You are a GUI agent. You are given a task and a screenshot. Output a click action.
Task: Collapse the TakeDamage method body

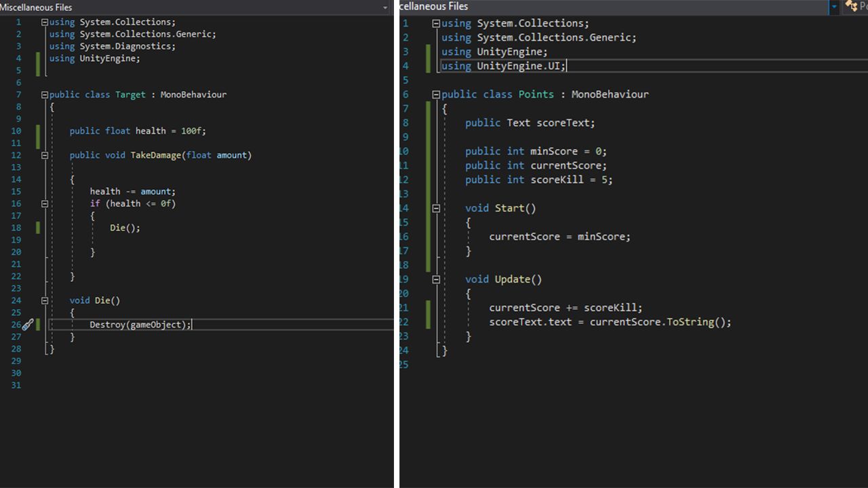(x=44, y=155)
